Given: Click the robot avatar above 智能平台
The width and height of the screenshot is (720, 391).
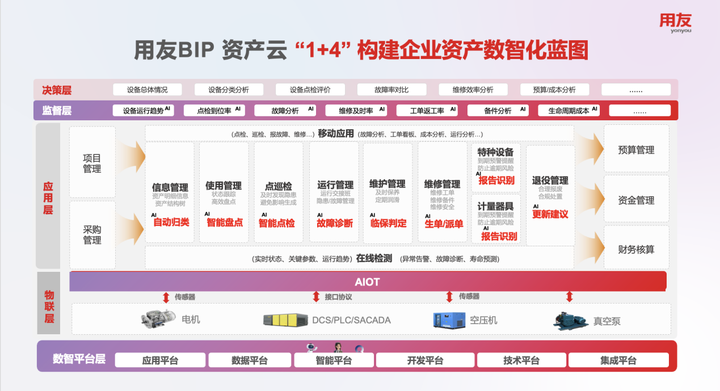Looking at the screenshot, I should click(312, 347).
